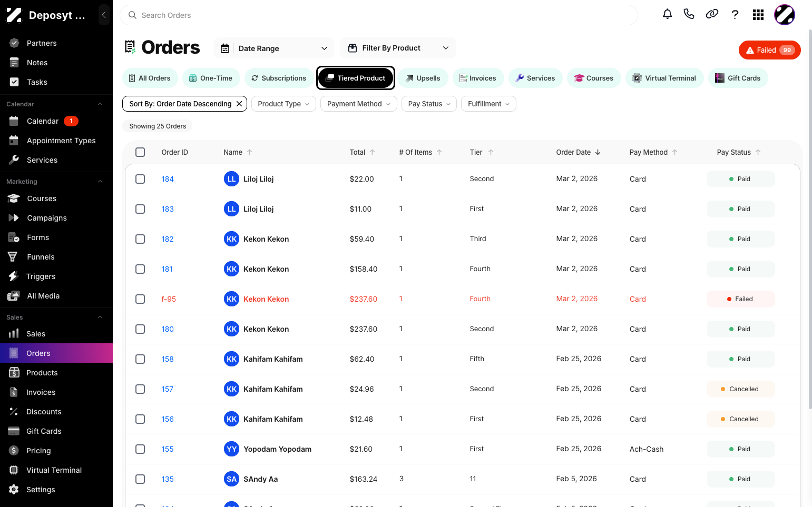Open the user profile avatar
812x507 pixels.
[785, 15]
